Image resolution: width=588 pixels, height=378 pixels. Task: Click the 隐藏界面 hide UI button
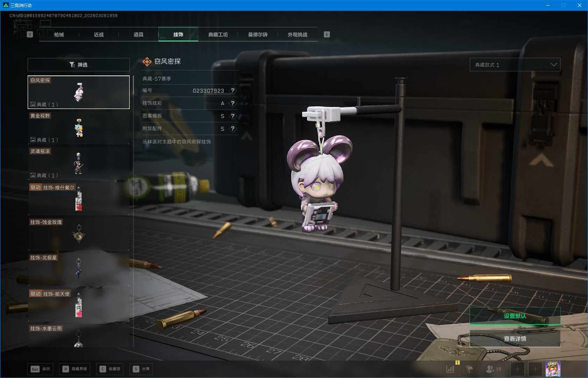pyautogui.click(x=74, y=369)
